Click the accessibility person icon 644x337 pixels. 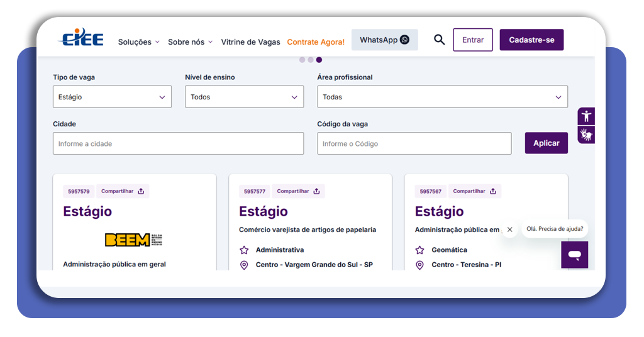click(586, 116)
